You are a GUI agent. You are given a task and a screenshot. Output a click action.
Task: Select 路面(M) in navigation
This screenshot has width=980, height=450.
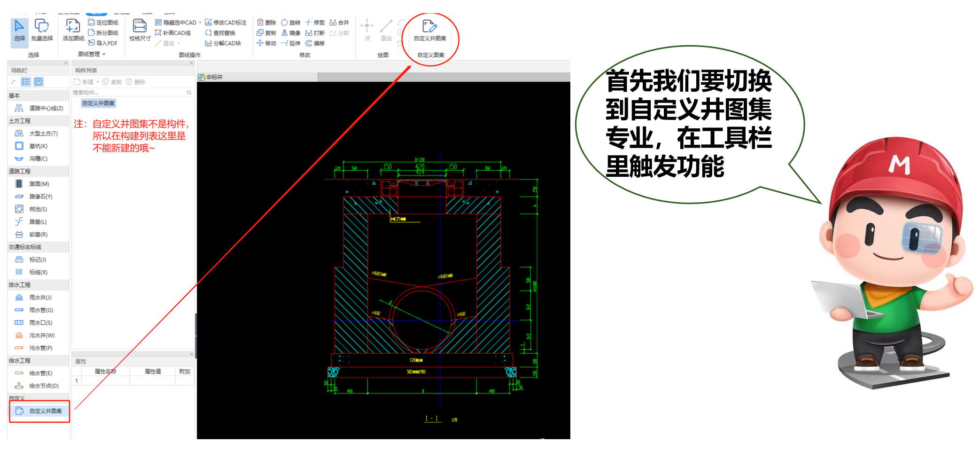point(39,184)
